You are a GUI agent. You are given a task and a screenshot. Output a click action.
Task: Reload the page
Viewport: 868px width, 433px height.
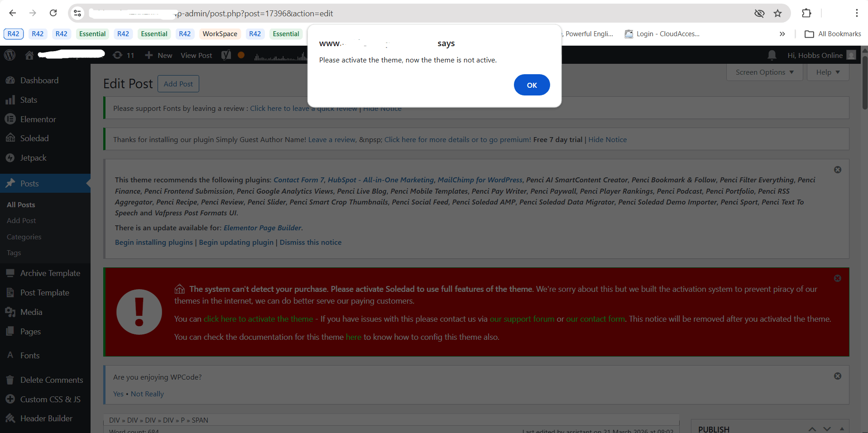click(53, 13)
